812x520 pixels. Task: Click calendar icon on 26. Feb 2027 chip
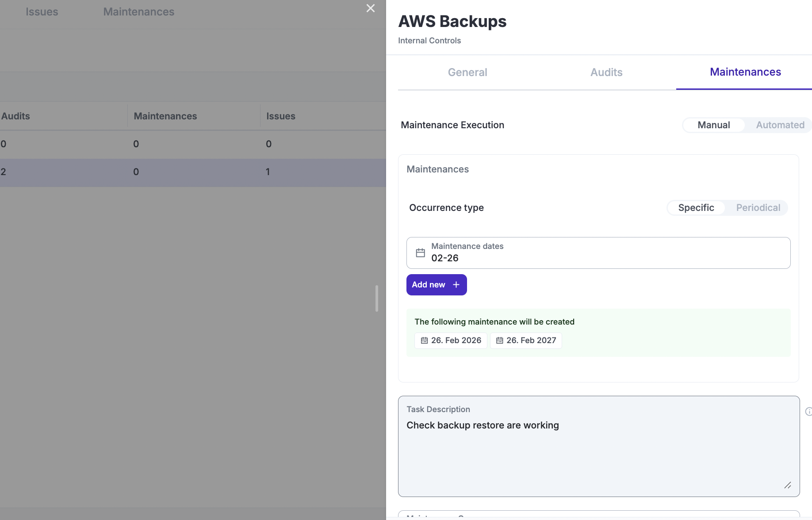pyautogui.click(x=499, y=340)
